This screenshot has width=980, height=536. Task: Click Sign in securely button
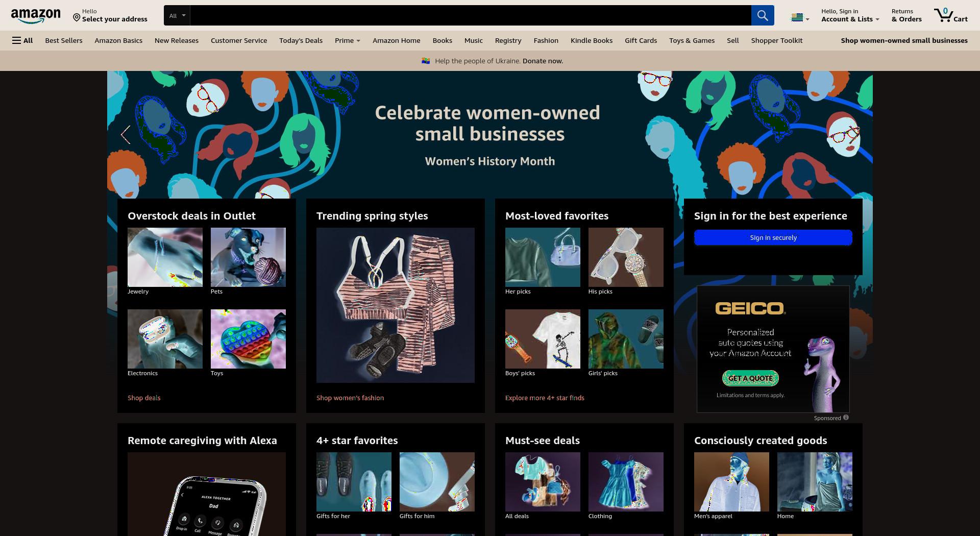click(x=773, y=237)
